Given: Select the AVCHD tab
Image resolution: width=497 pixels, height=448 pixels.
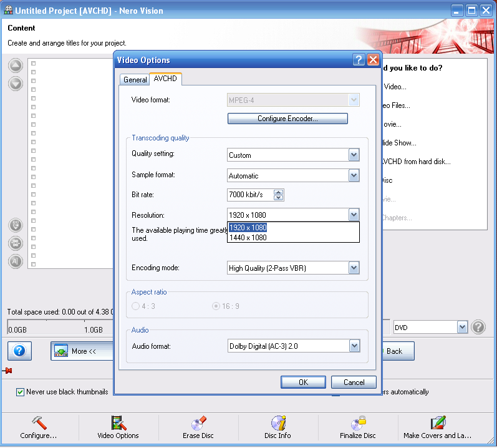Looking at the screenshot, I should click(165, 79).
